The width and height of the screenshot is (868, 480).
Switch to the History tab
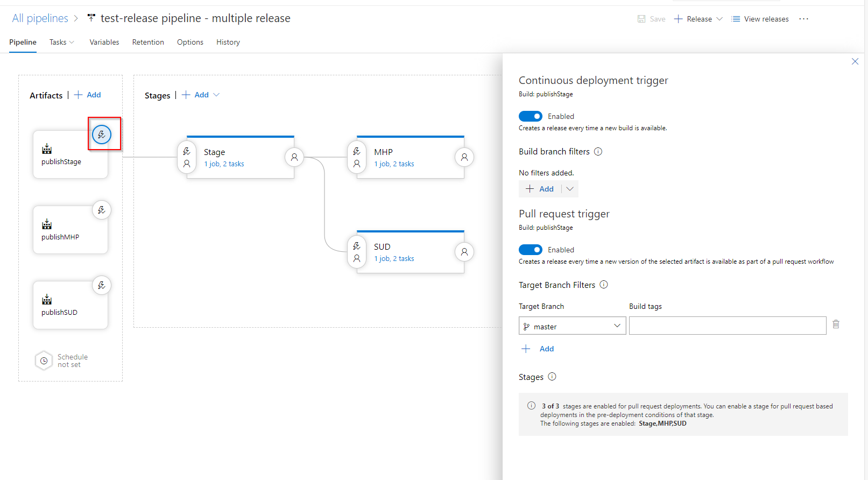click(228, 42)
